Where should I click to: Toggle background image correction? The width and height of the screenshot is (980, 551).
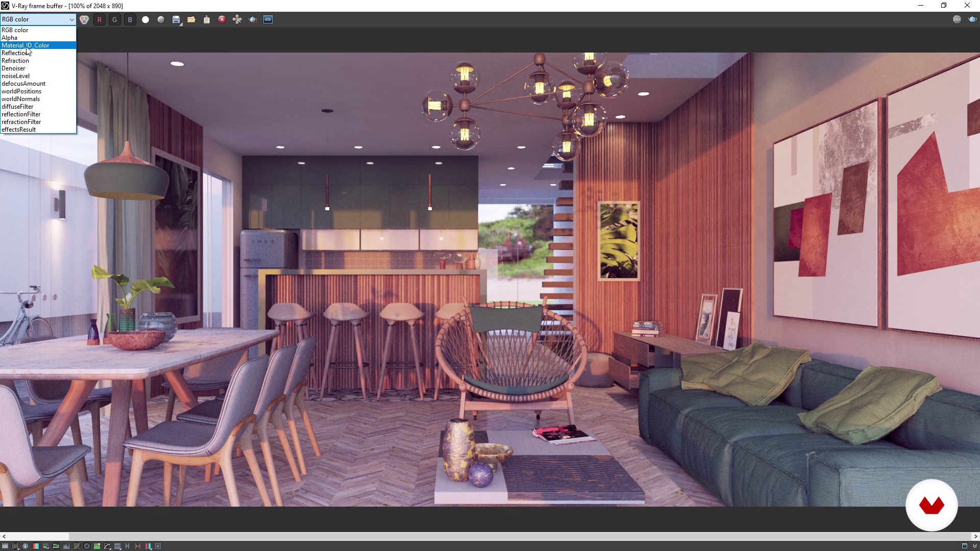97,546
